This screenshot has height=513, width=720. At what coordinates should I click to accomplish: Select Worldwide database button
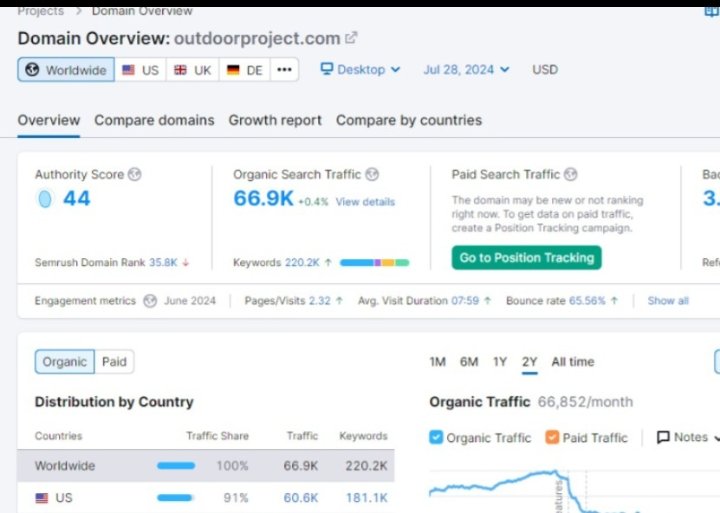click(66, 70)
